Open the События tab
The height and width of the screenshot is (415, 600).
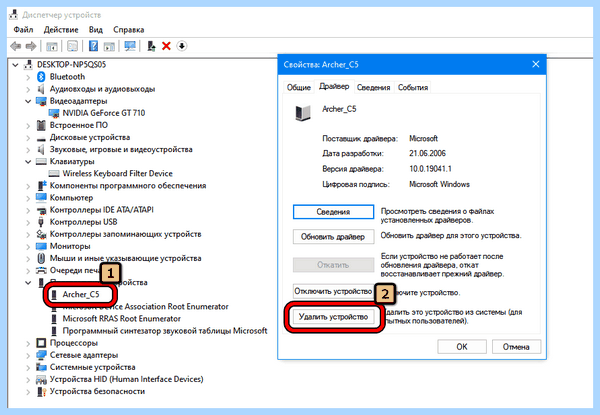(413, 88)
